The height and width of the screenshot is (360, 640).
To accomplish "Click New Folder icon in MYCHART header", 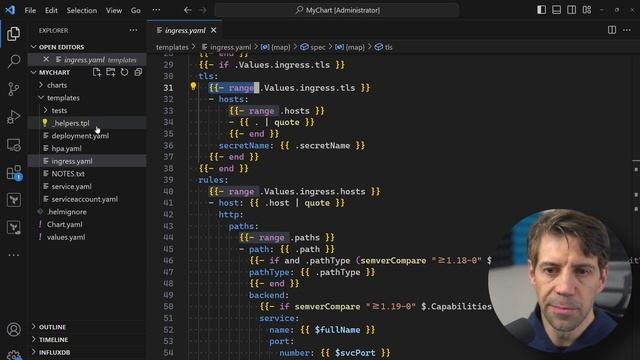I will click(x=111, y=72).
